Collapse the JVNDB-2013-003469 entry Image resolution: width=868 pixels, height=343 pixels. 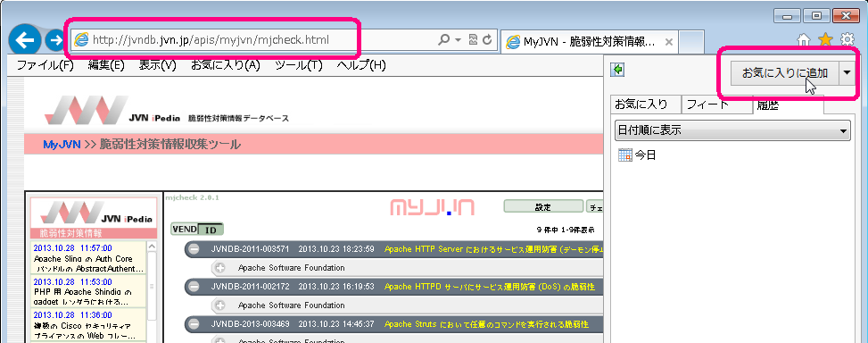click(x=194, y=324)
